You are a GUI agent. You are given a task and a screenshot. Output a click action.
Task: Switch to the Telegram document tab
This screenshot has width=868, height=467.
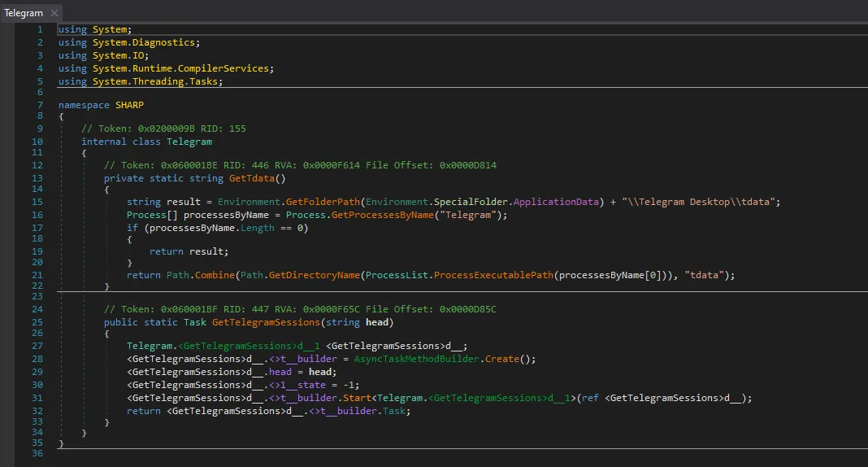click(24, 13)
